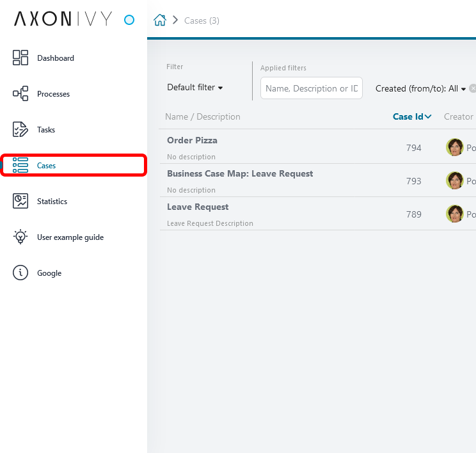Screen dimensions: 476x453
Task: Open Business Case Map: Leave Request case
Action: [240, 173]
